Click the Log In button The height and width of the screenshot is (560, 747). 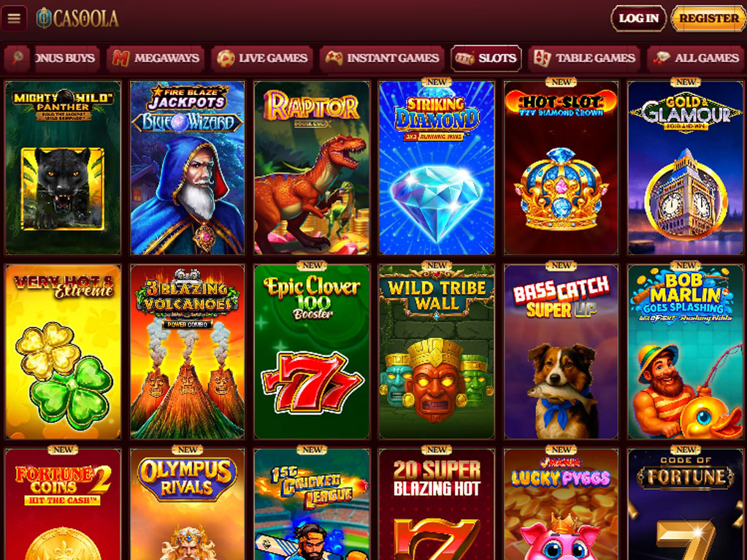coord(638,18)
